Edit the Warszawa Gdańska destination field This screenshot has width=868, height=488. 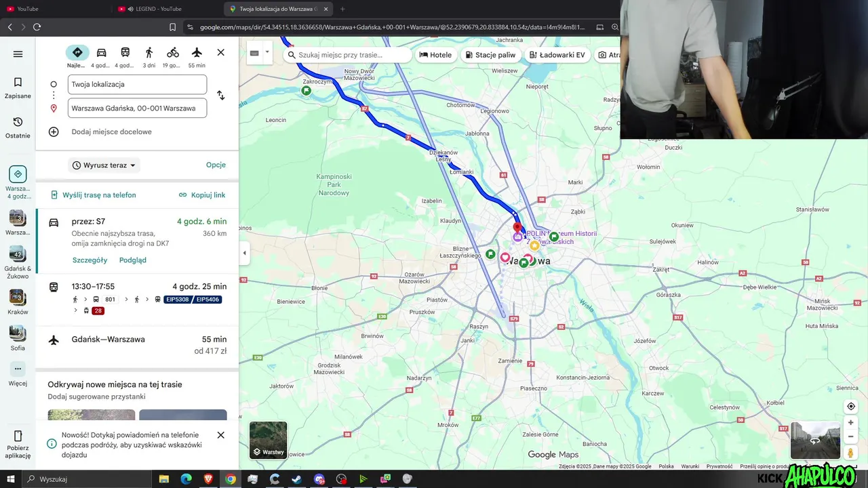pos(137,108)
